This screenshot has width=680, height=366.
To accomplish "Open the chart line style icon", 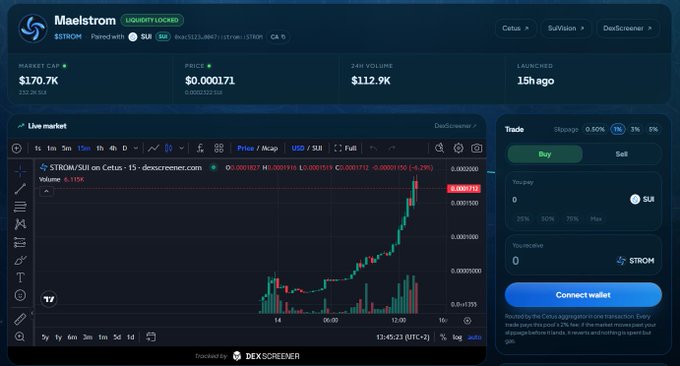I will point(153,148).
